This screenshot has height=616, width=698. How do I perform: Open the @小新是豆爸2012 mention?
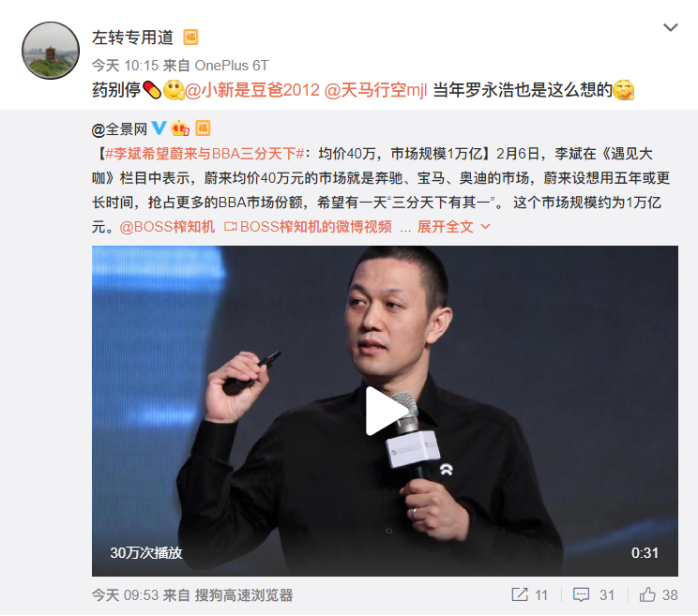coord(252,90)
